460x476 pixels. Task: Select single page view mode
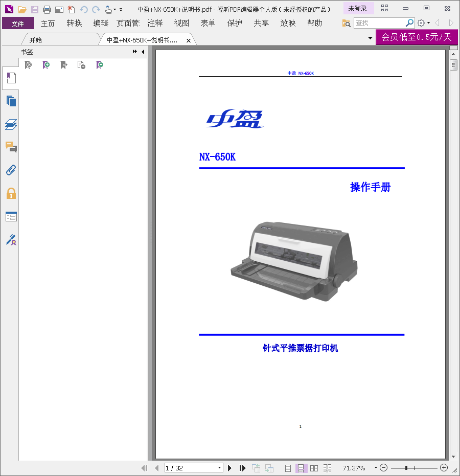click(x=288, y=468)
